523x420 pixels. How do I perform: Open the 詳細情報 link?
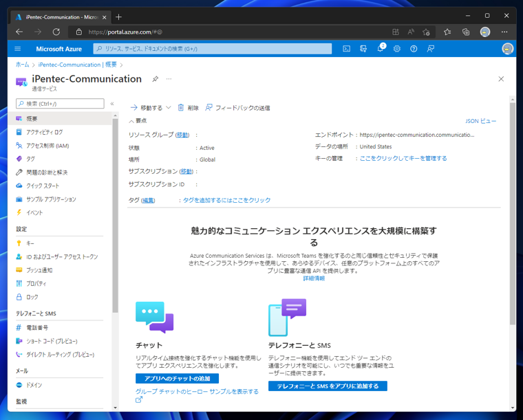pyautogui.click(x=314, y=278)
